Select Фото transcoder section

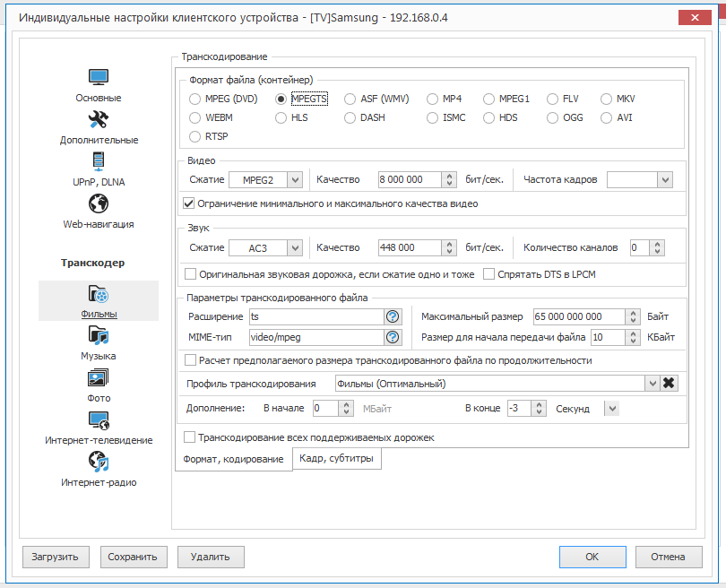coord(98,385)
